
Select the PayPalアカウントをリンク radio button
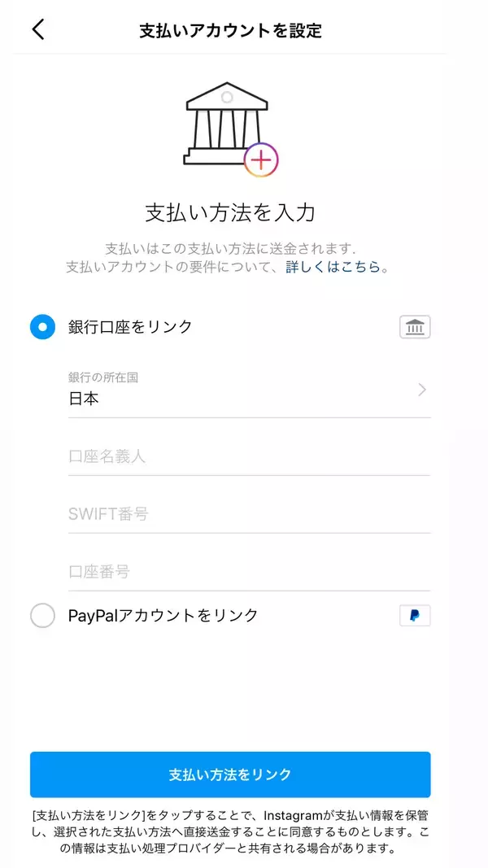tap(42, 616)
